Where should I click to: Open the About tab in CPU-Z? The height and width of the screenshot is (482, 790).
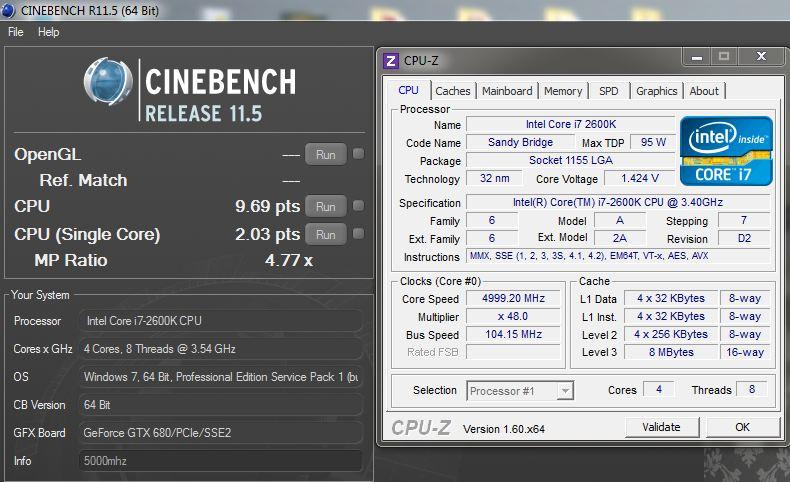point(704,91)
